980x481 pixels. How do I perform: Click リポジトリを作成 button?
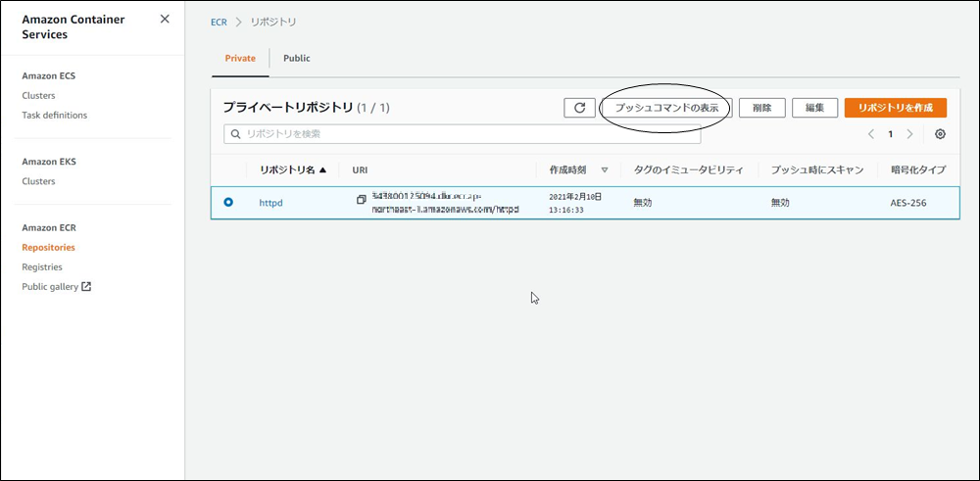coord(895,108)
